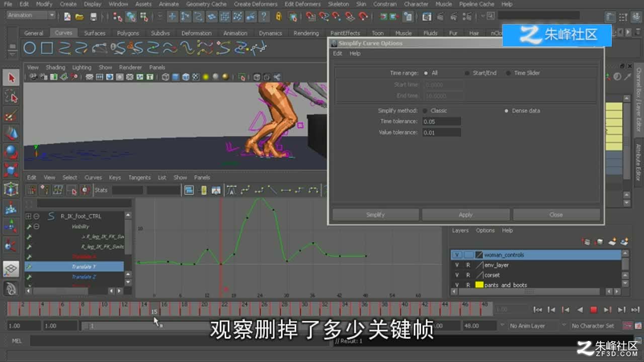Open the Animate menu in menu bar
Viewport: 644px width, 362px height.
click(169, 4)
